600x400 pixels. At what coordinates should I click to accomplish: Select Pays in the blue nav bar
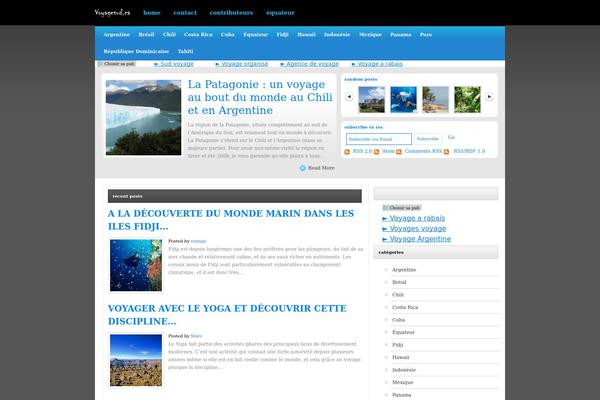426,34
